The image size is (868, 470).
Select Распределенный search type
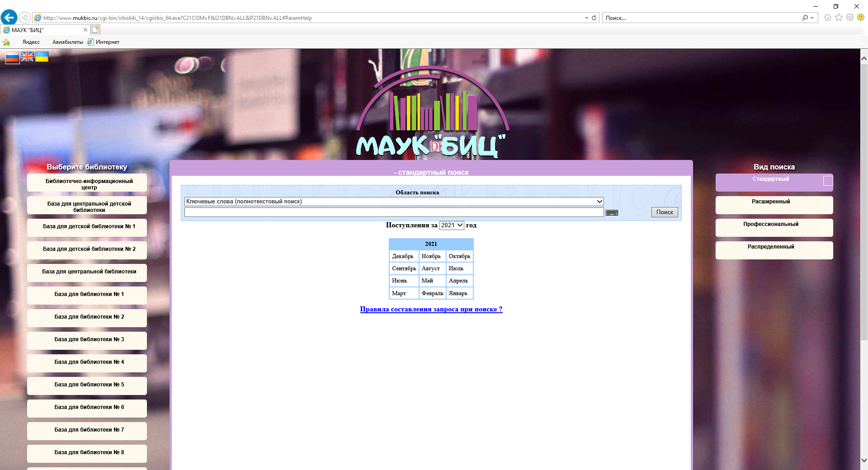coord(774,250)
